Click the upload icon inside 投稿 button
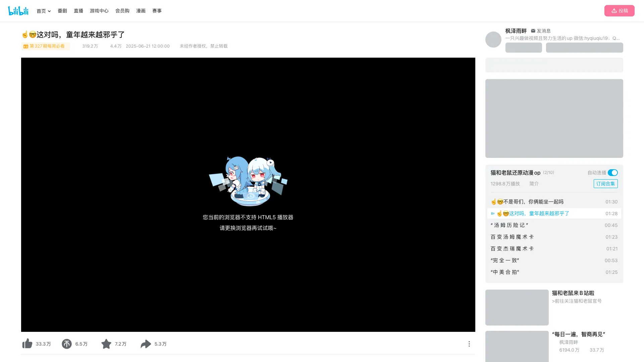Screen dimensions: 644x362 click(x=614, y=11)
